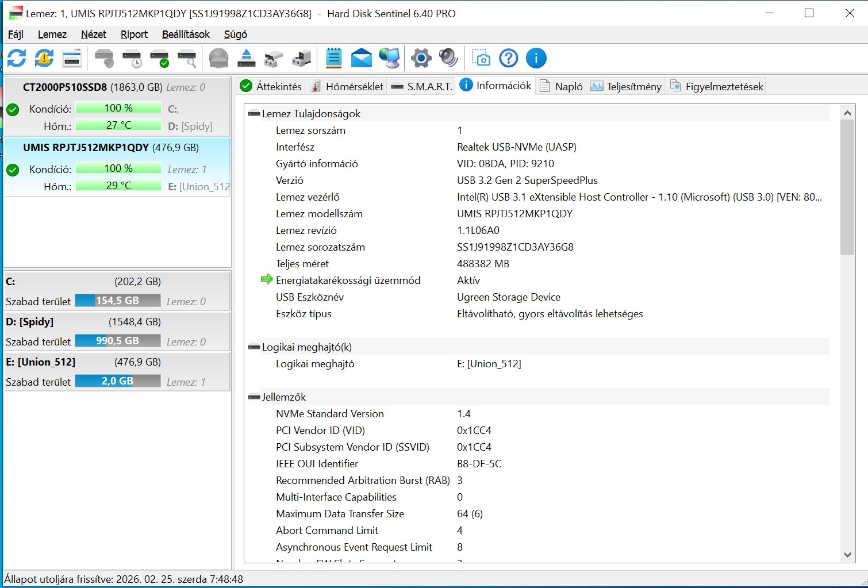Click the disk with green checkmark icon
Image resolution: width=868 pixels, height=588 pixels.
click(x=159, y=58)
